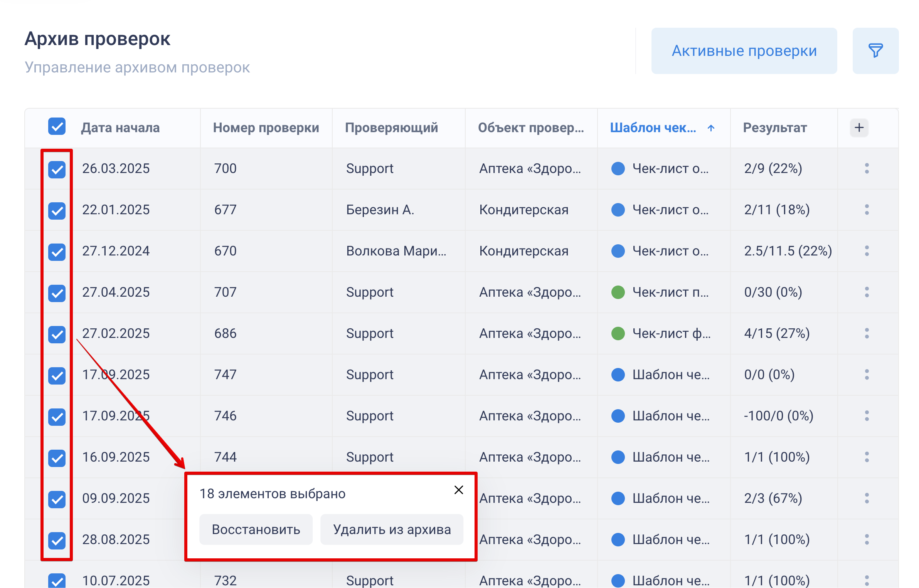Screen dimensions: 919x588
Task: Open three-dot menu for check 747
Action: (867, 375)
